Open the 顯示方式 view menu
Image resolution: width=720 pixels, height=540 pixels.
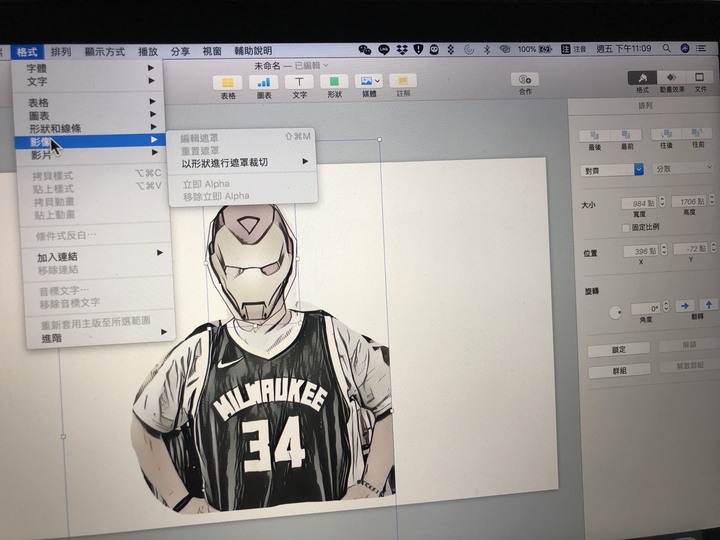(105, 51)
